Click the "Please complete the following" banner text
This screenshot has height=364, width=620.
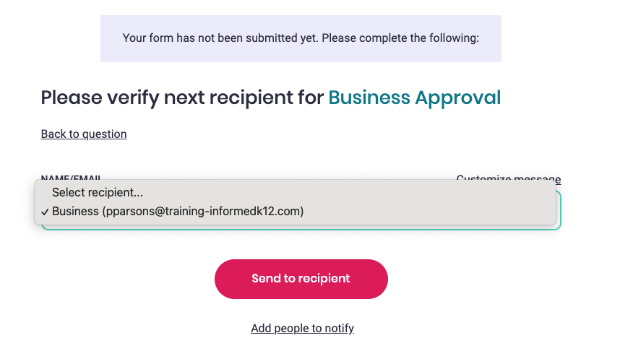pos(400,38)
